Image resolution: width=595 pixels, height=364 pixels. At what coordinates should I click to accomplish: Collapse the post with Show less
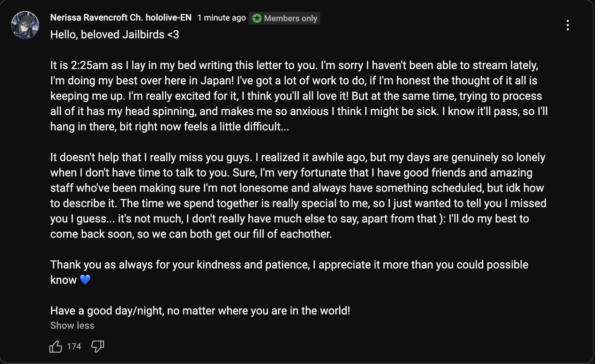pyautogui.click(x=72, y=325)
